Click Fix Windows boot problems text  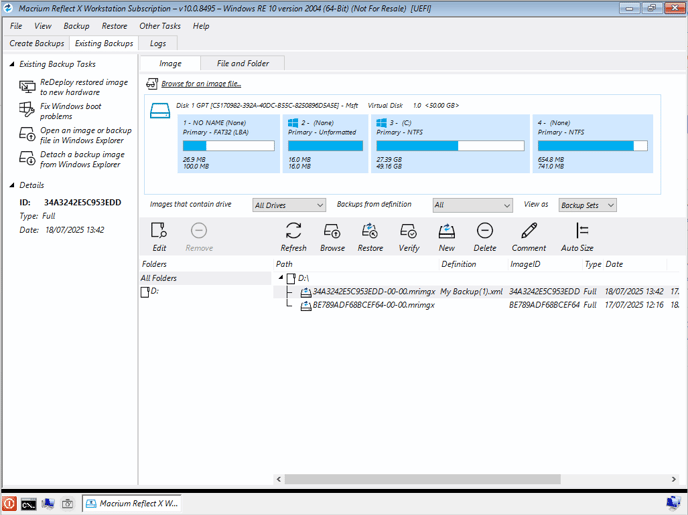[70, 111]
